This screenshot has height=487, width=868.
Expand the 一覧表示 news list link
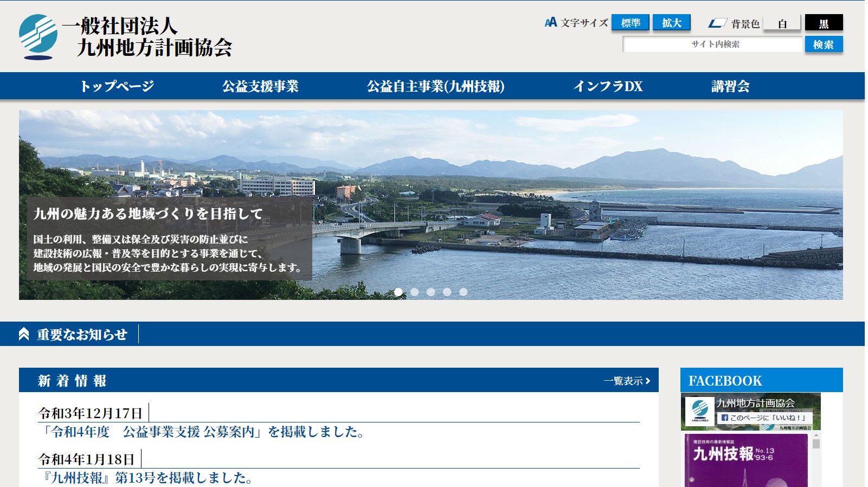click(627, 381)
